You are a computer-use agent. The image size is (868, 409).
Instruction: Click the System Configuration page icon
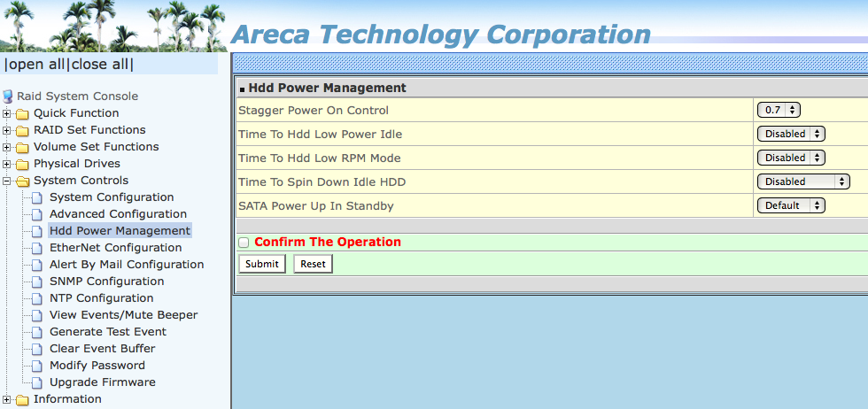37,197
